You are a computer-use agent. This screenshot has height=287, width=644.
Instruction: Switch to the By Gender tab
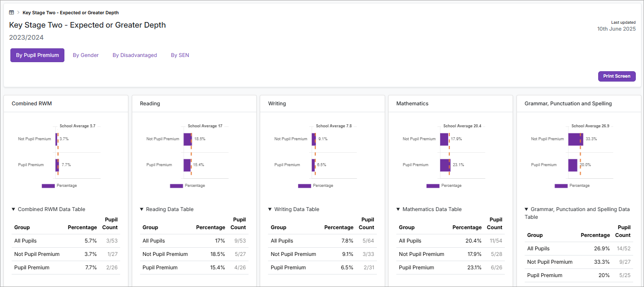click(x=86, y=55)
